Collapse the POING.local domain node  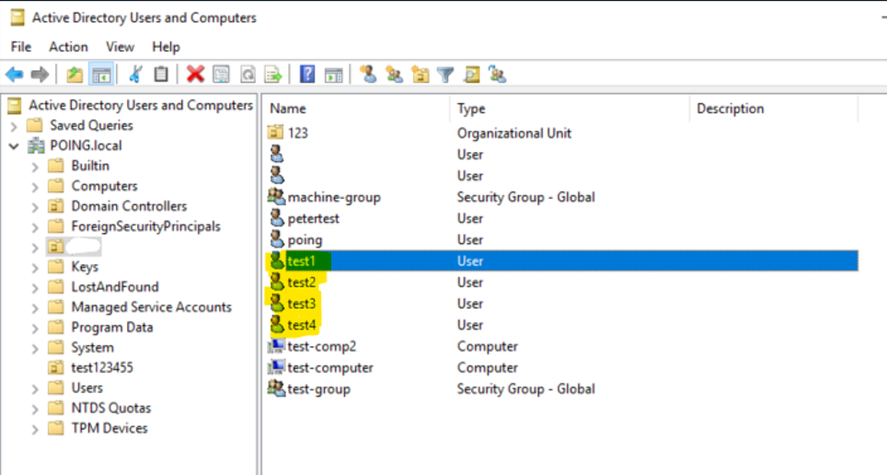click(x=14, y=146)
